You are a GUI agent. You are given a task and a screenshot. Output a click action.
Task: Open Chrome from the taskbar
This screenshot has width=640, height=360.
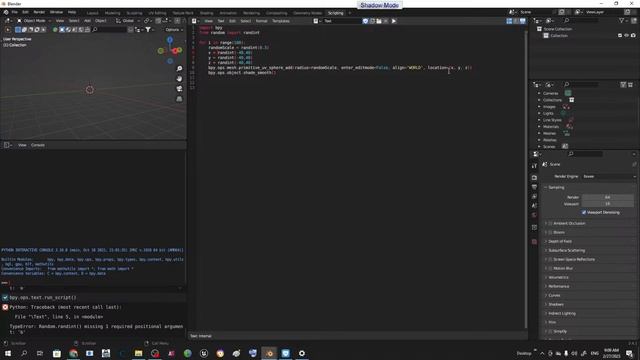(x=73, y=353)
